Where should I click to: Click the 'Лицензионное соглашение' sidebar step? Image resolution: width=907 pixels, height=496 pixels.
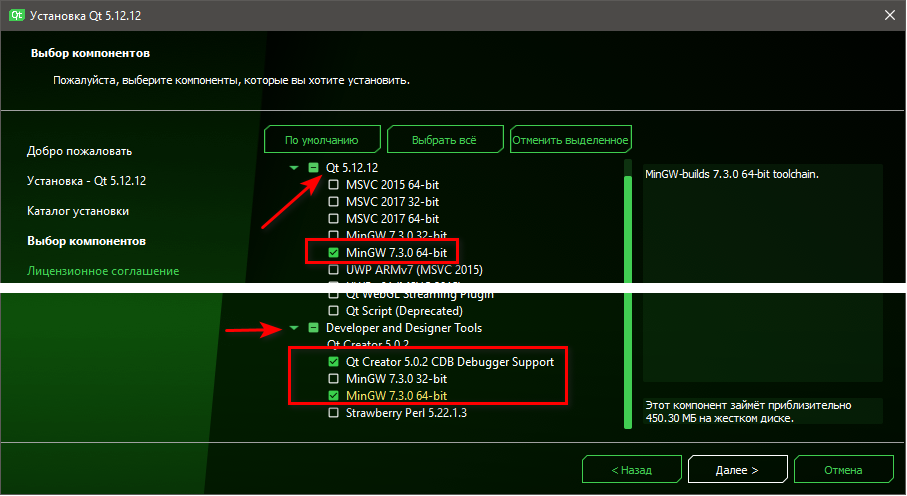[103, 271]
